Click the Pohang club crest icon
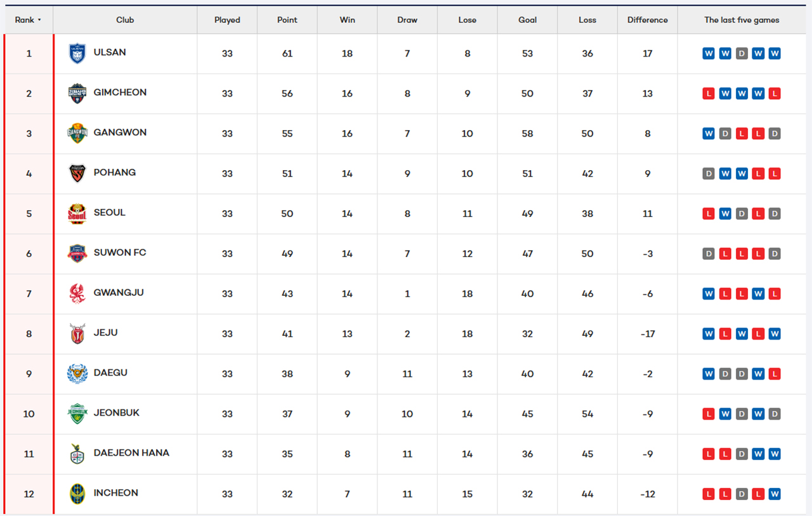 coord(77,173)
